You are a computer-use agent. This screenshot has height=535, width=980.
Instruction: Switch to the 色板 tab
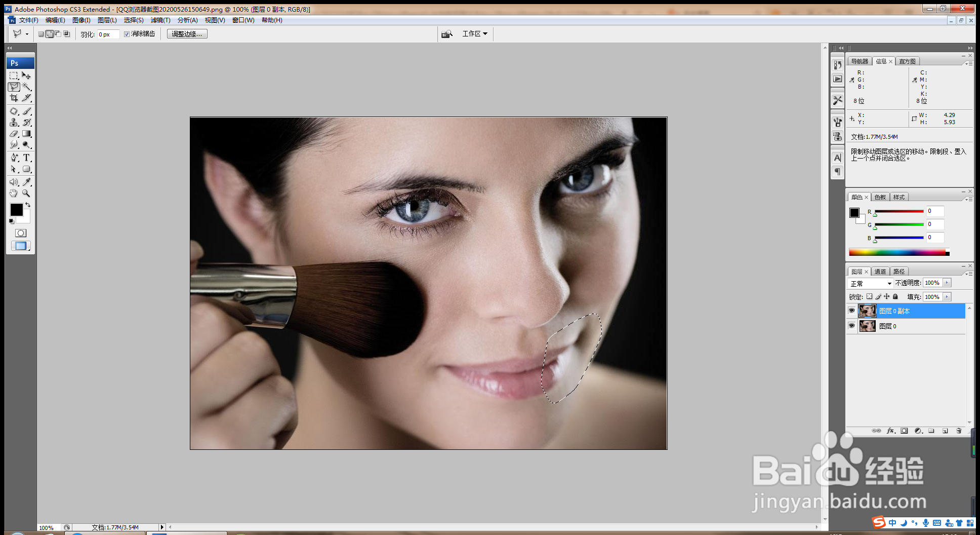(x=880, y=197)
